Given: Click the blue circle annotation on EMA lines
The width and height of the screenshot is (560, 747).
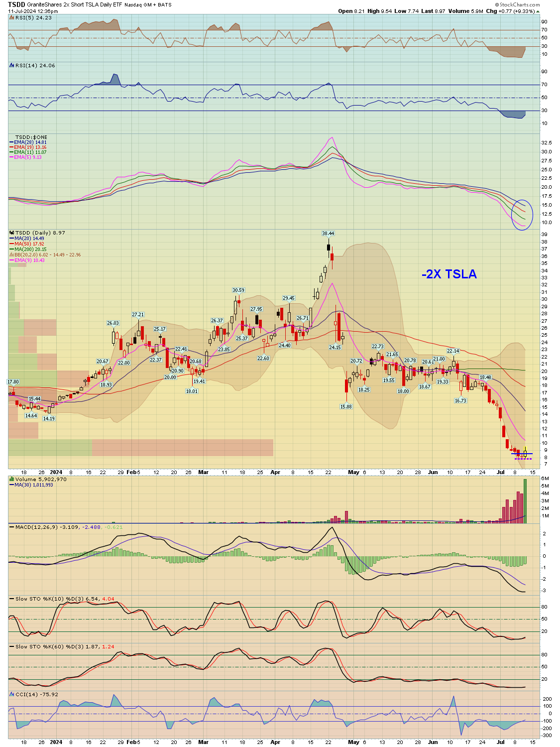Looking at the screenshot, I should click(x=522, y=215).
